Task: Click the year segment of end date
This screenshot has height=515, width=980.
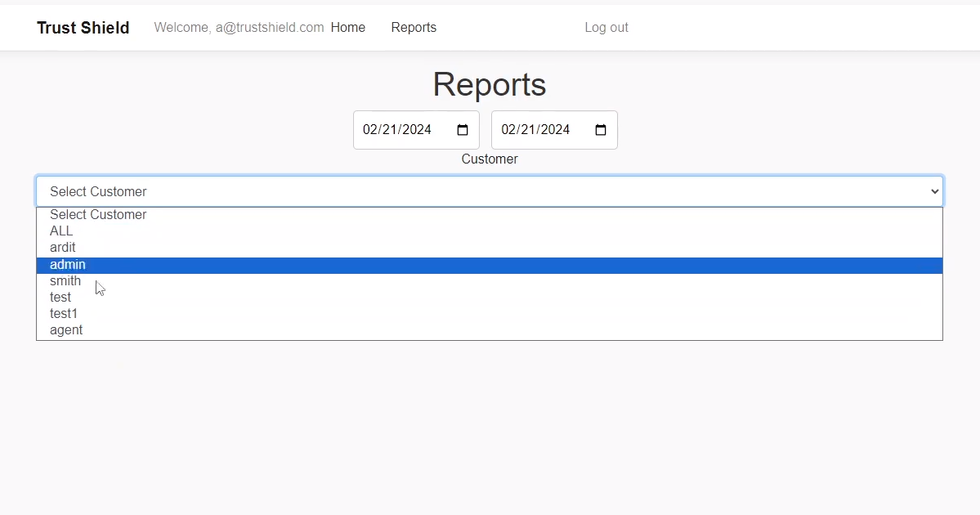Action: tap(555, 130)
